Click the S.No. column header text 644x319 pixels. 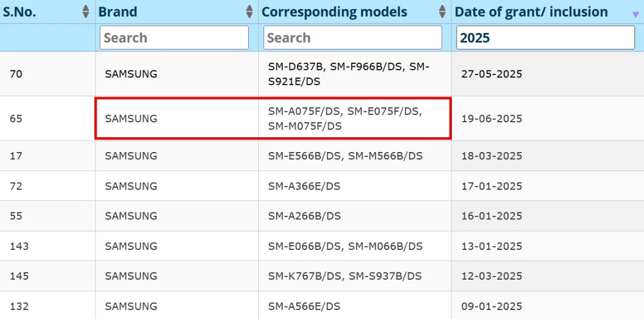19,12
